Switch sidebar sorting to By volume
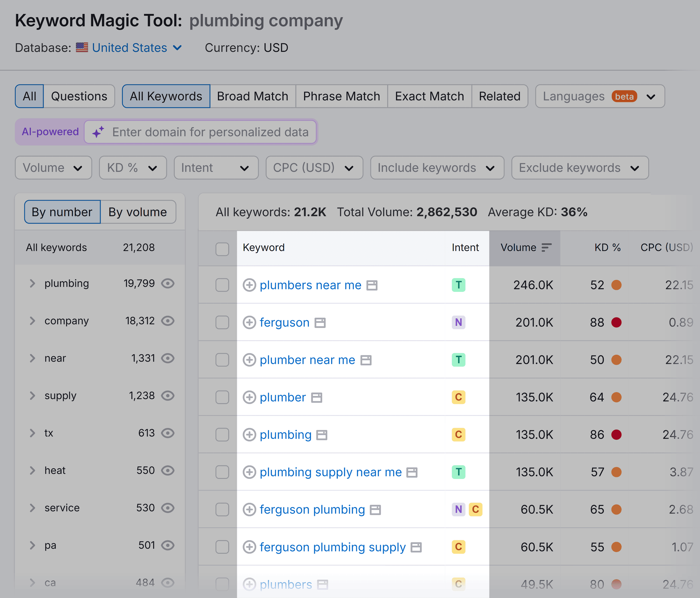This screenshot has width=700, height=598. click(x=137, y=212)
